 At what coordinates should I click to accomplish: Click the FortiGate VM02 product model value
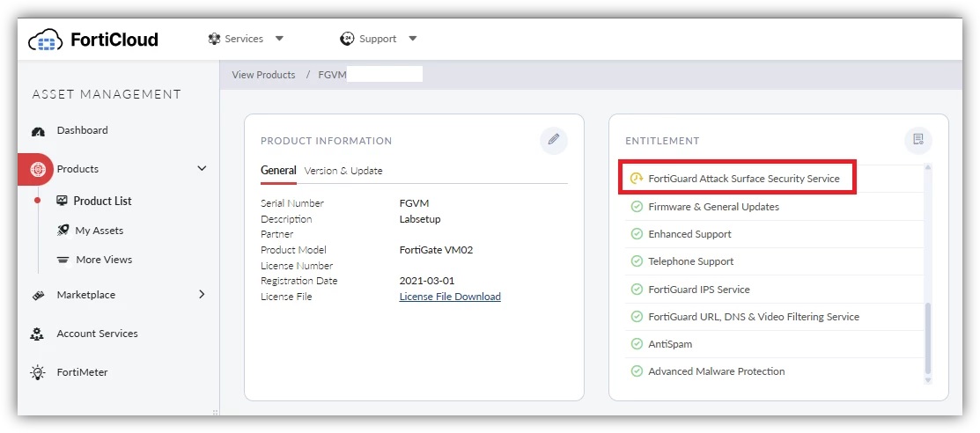[x=436, y=250]
